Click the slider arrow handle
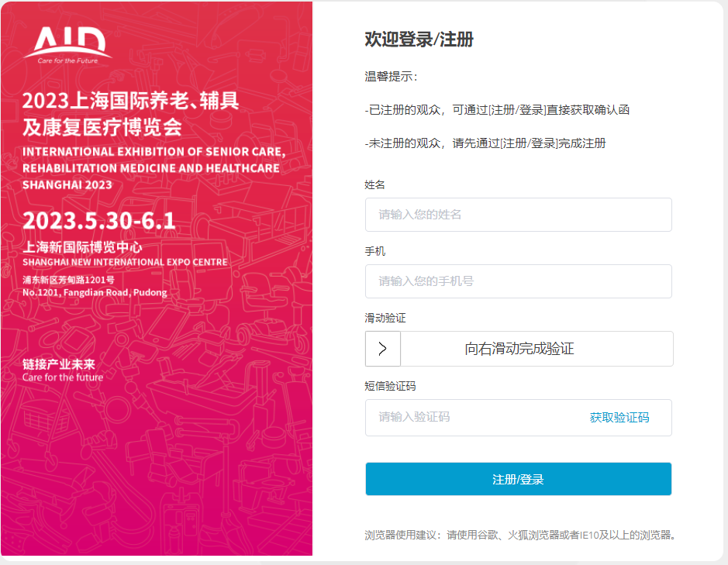This screenshot has height=565, width=728. point(382,349)
